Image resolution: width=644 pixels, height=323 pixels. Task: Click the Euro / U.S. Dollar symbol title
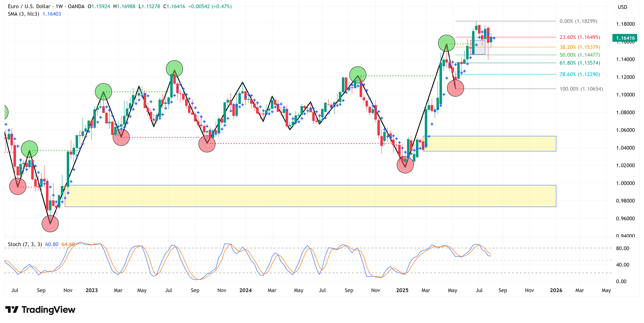click(29, 7)
